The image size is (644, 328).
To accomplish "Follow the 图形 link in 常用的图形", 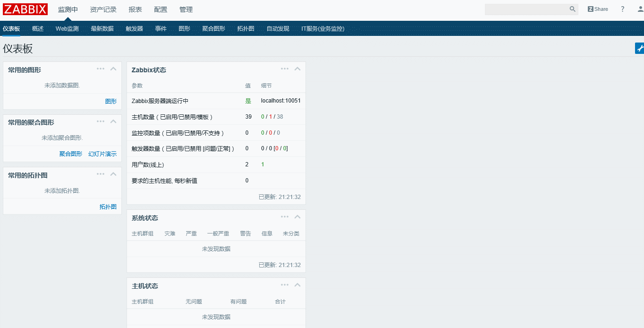I will (111, 101).
